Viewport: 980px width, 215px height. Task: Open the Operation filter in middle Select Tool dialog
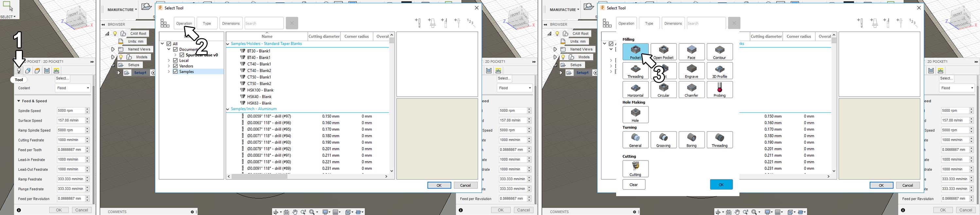pyautogui.click(x=184, y=23)
